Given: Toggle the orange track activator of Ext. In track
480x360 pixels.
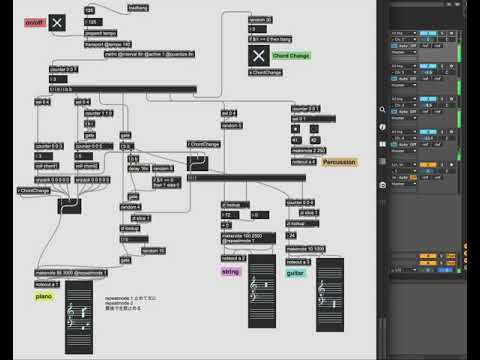Looking at the screenshot, I should [x=428, y=164].
